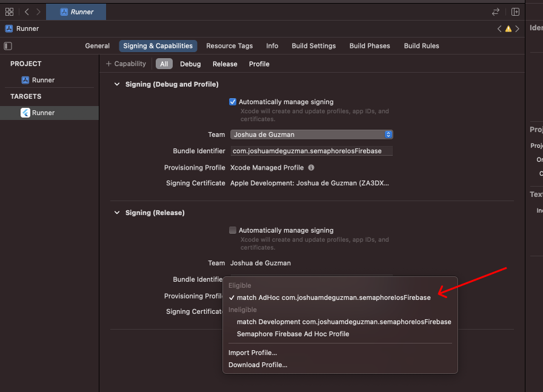Select the Signing & Capabilities tab

click(x=158, y=45)
